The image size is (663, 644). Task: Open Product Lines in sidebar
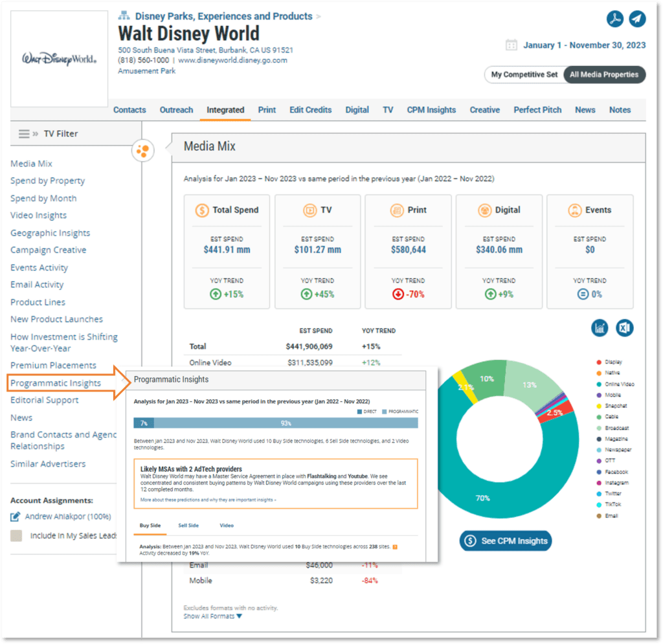(x=38, y=302)
